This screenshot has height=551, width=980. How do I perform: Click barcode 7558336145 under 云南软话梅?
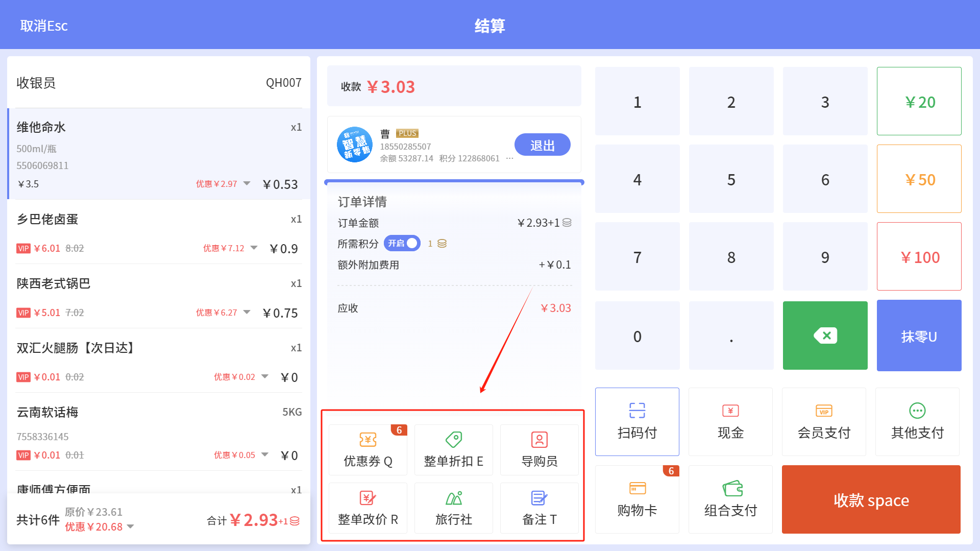(x=42, y=437)
